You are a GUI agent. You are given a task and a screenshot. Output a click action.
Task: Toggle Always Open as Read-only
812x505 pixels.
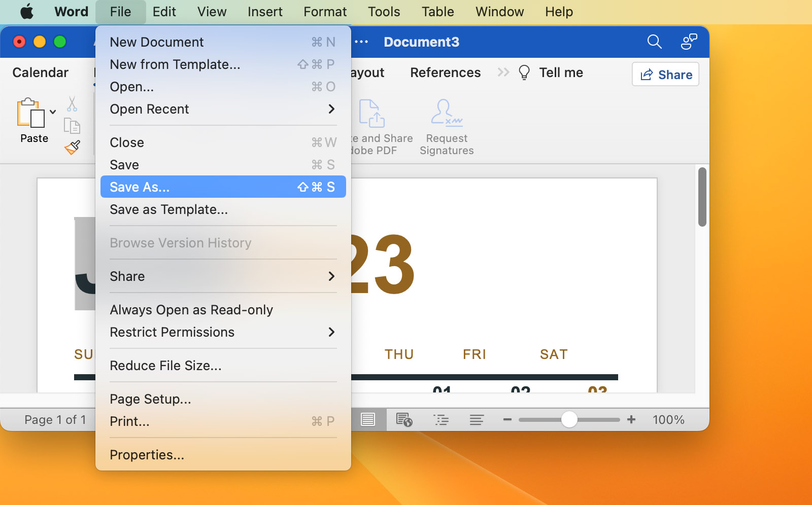pos(223,310)
